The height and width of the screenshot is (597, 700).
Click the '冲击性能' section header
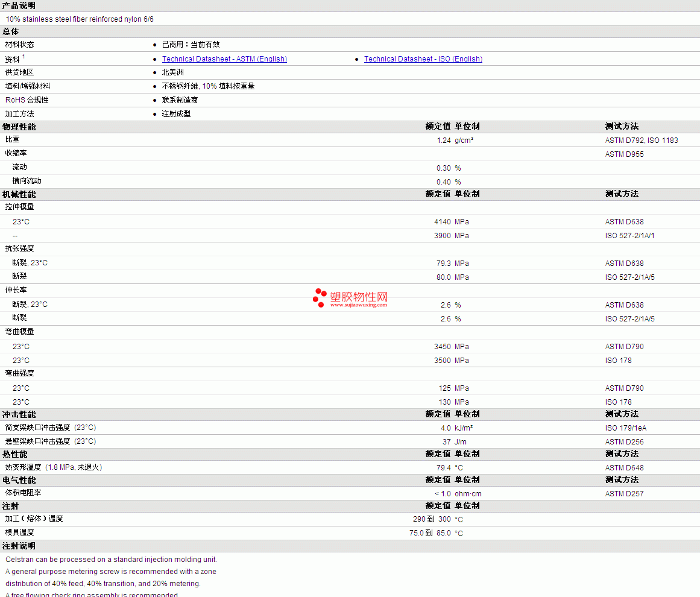pos(19,414)
